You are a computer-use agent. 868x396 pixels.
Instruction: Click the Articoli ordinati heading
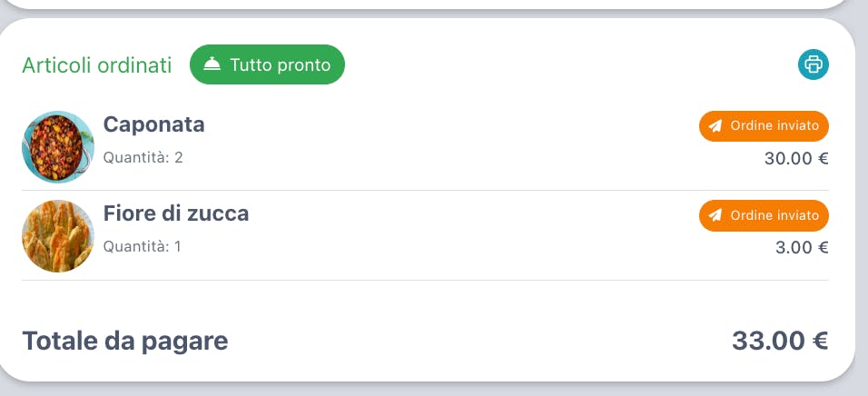click(x=97, y=65)
